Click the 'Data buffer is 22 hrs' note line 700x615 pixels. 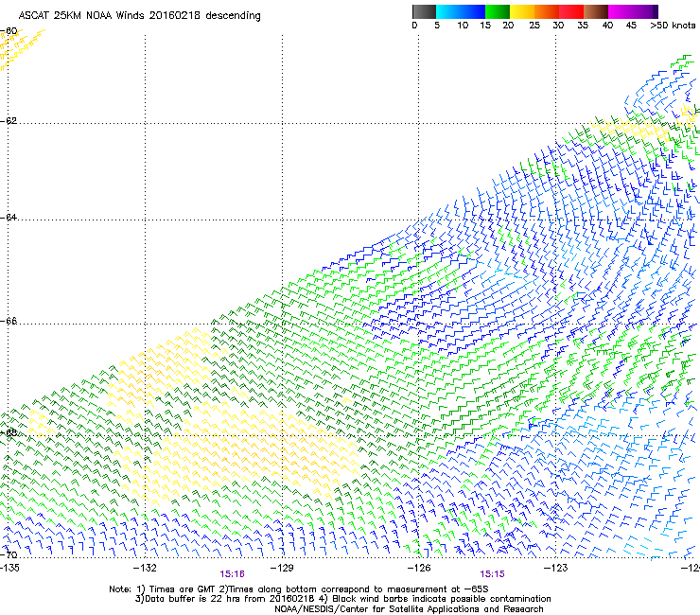point(342,599)
